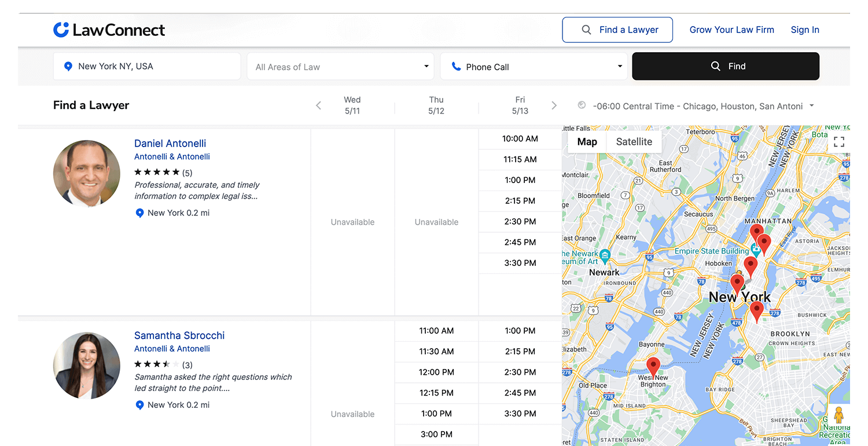Open the All Areas of Law dropdown
The width and height of the screenshot is (868, 446).
[342, 67]
